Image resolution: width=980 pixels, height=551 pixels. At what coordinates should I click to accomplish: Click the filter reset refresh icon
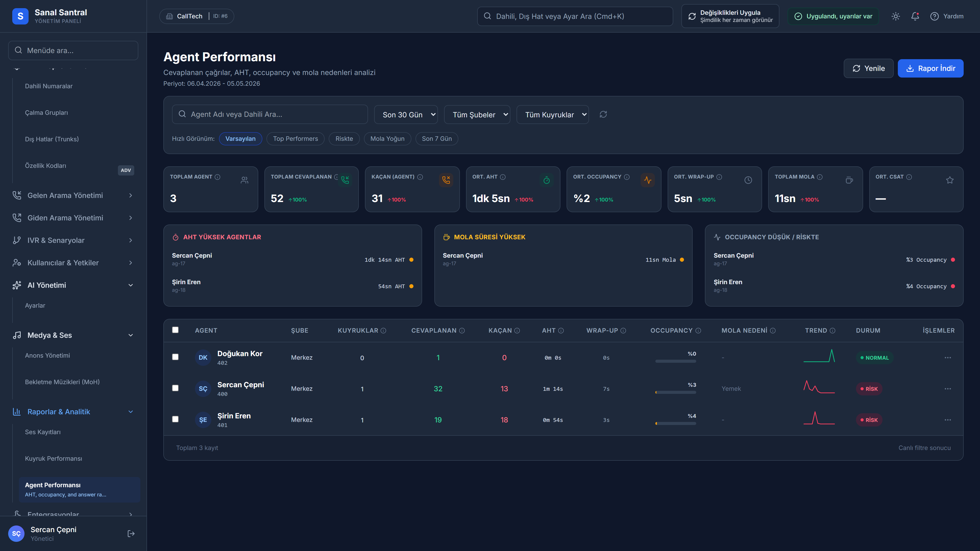click(x=603, y=115)
